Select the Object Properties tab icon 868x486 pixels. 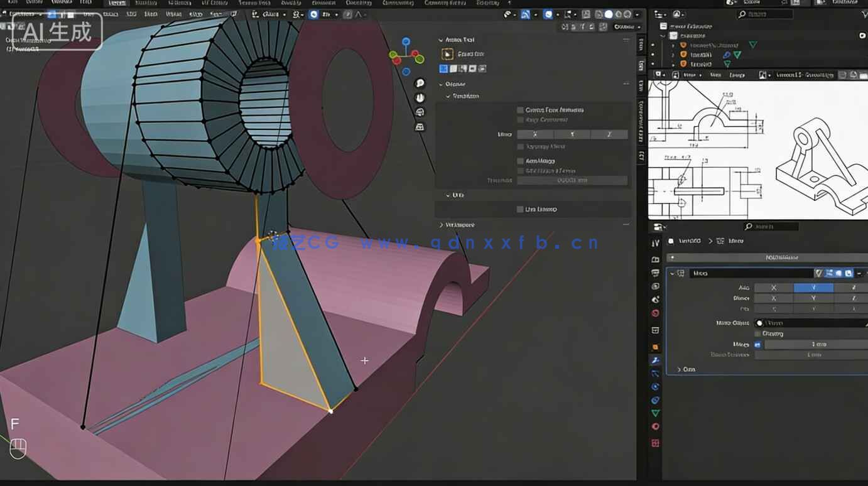click(x=655, y=347)
